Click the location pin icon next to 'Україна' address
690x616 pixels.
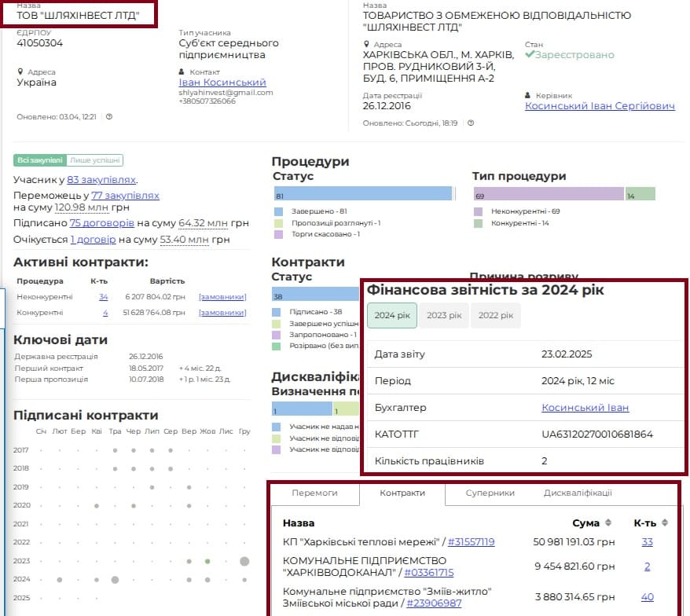pyautogui.click(x=20, y=71)
